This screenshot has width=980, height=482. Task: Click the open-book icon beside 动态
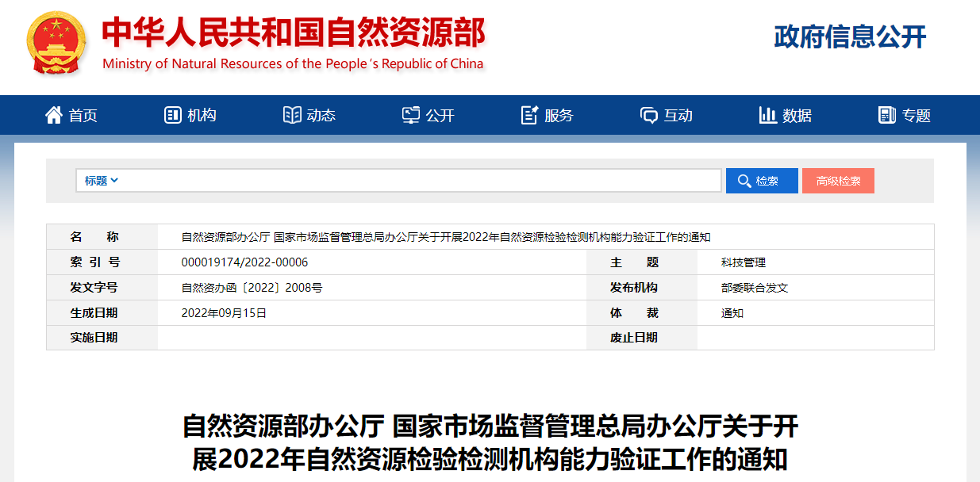292,115
